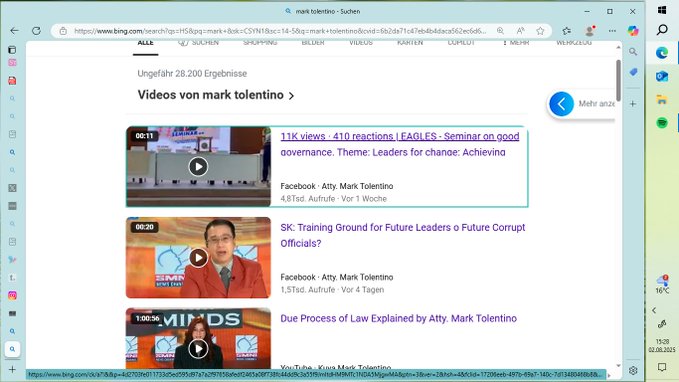Expand Videos von mark tolentino chevron

pos(291,96)
